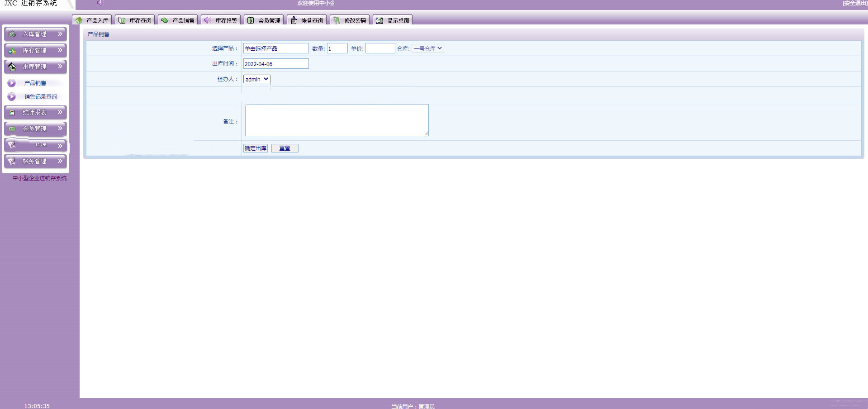Click the 库存管理 sidebar icon
Viewport: 868px width, 409px height.
click(12, 51)
